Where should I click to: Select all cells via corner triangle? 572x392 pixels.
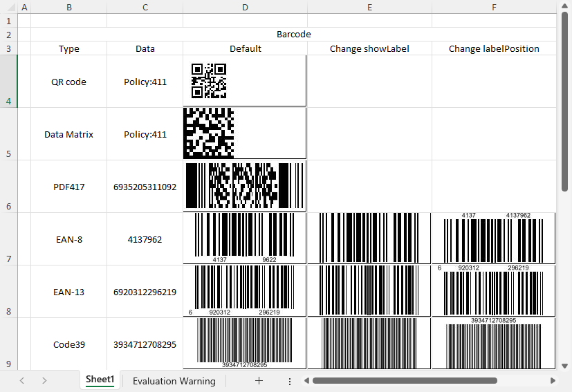[9, 7]
